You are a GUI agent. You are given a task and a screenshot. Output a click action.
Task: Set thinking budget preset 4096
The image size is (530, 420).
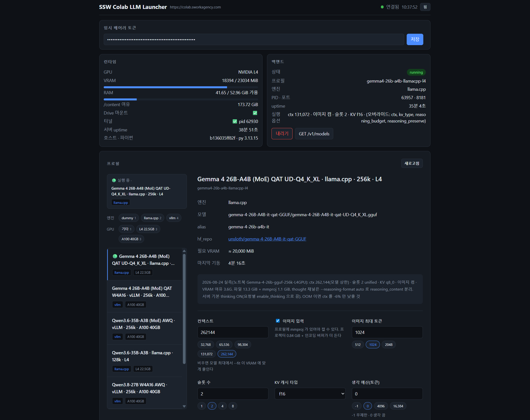(381, 406)
